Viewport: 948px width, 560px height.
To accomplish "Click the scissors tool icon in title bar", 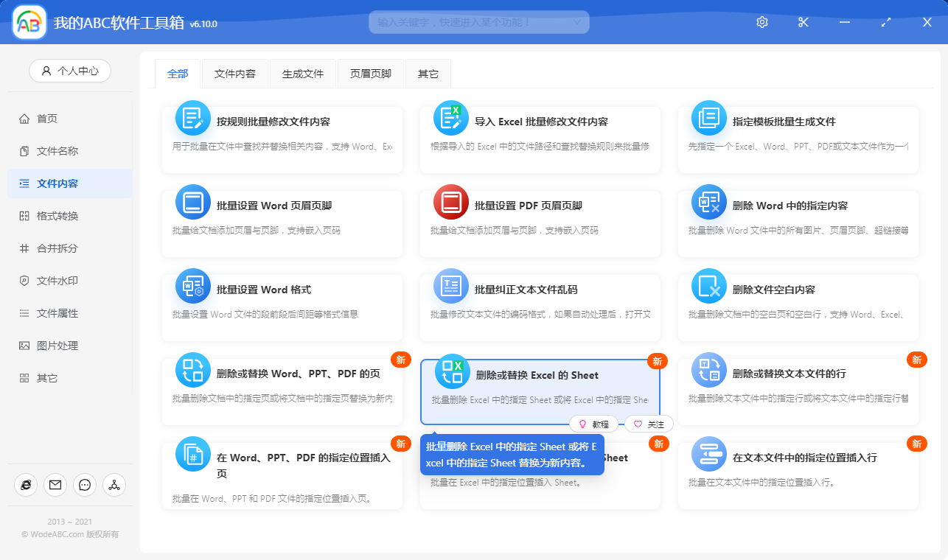I will [803, 22].
